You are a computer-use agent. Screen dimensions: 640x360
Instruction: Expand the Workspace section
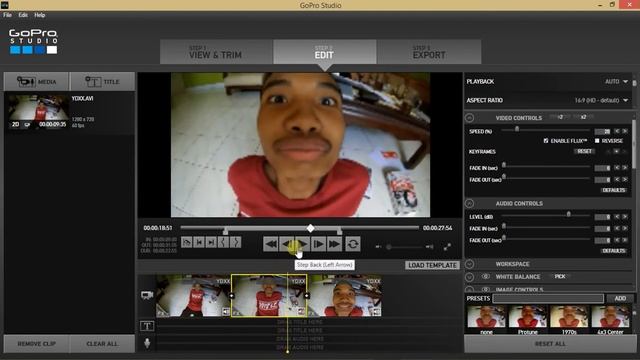point(470,264)
